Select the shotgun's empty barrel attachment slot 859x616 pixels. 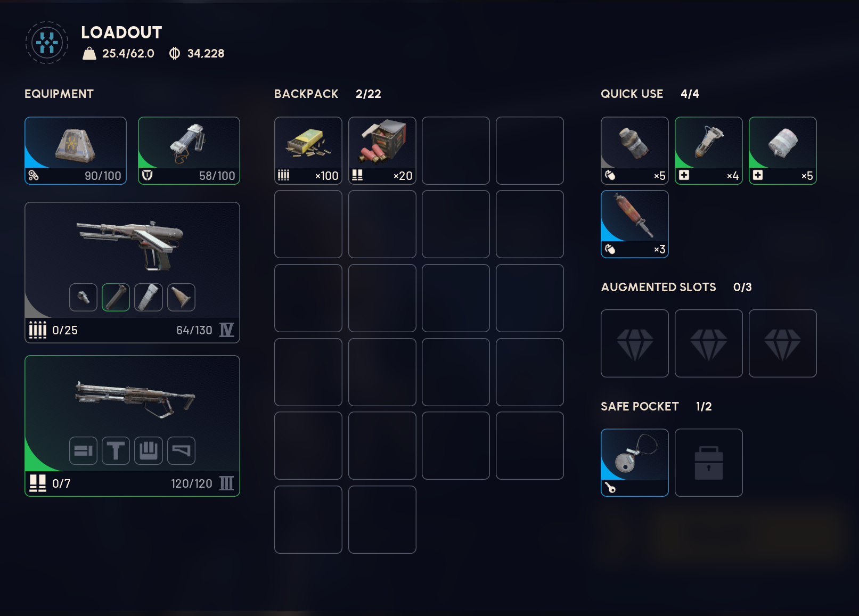tap(83, 450)
